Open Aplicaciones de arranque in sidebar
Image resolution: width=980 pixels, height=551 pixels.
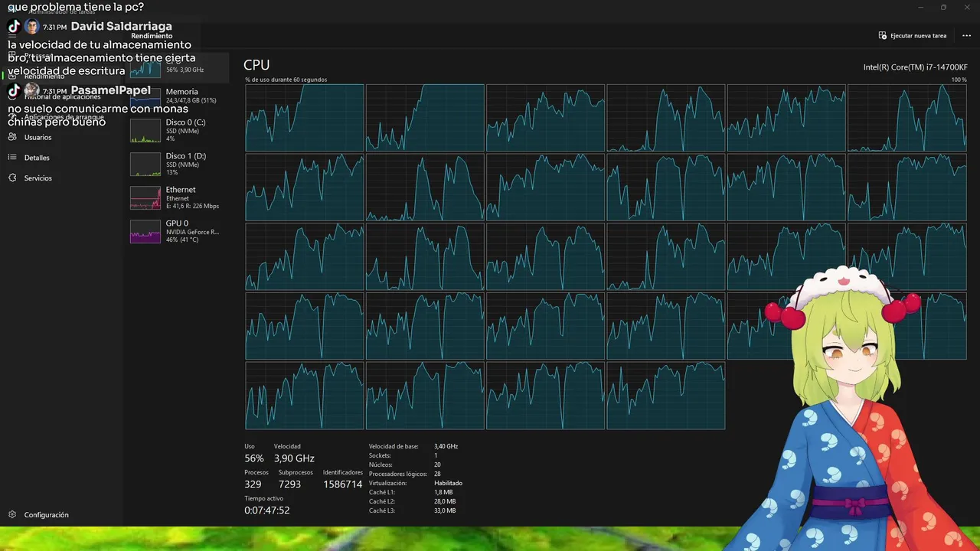(x=64, y=117)
